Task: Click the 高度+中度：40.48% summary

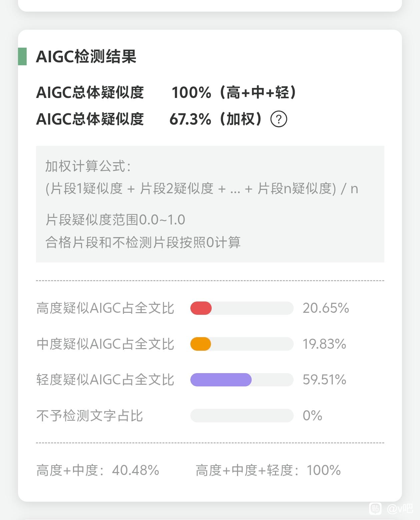Action: click(98, 470)
